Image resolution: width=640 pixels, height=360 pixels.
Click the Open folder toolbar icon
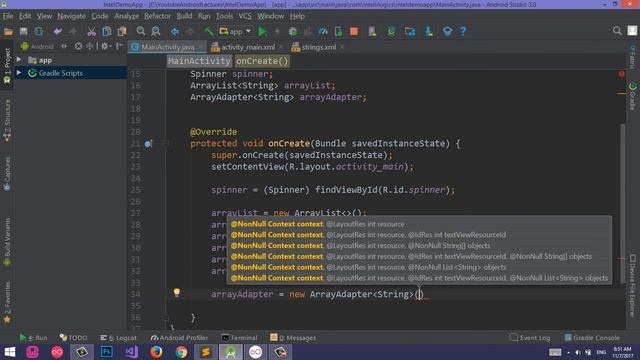pyautogui.click(x=8, y=31)
